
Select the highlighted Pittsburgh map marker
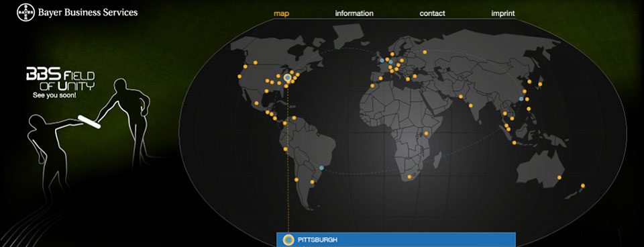click(x=288, y=77)
